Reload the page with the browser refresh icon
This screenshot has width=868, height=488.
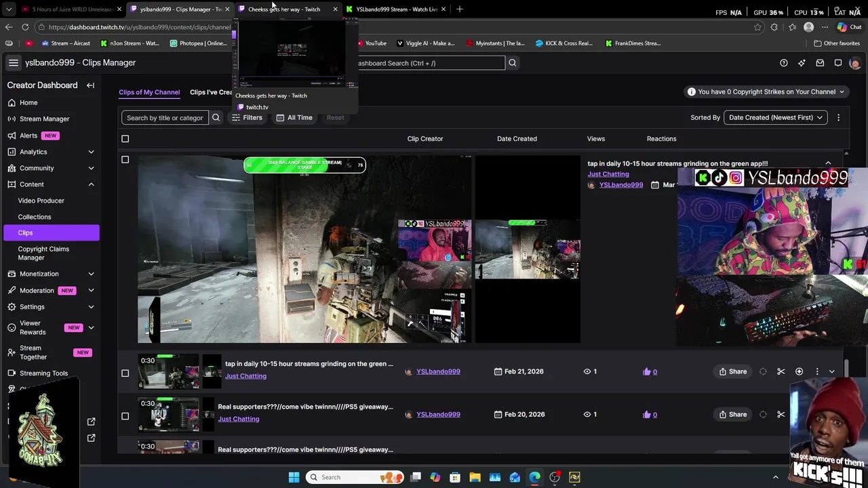[x=25, y=27]
